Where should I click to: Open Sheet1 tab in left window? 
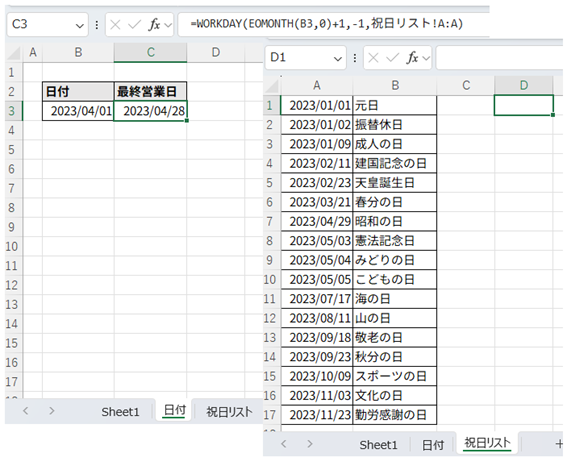pos(120,411)
